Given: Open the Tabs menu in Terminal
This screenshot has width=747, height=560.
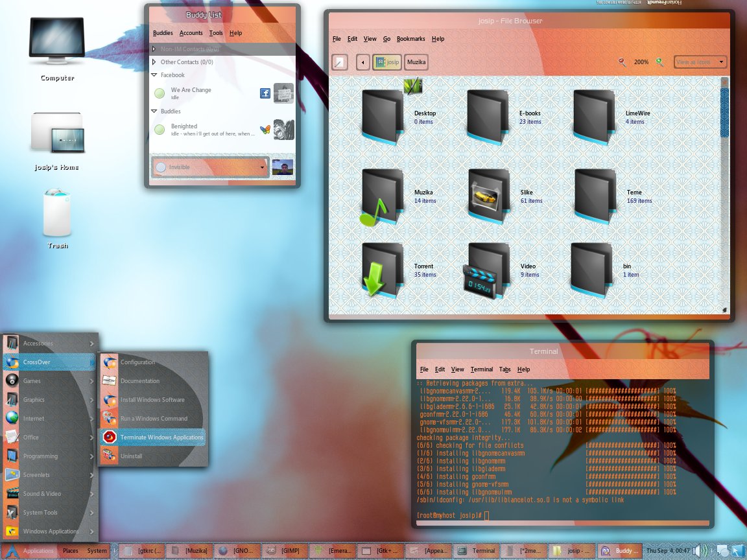Looking at the screenshot, I should point(505,369).
